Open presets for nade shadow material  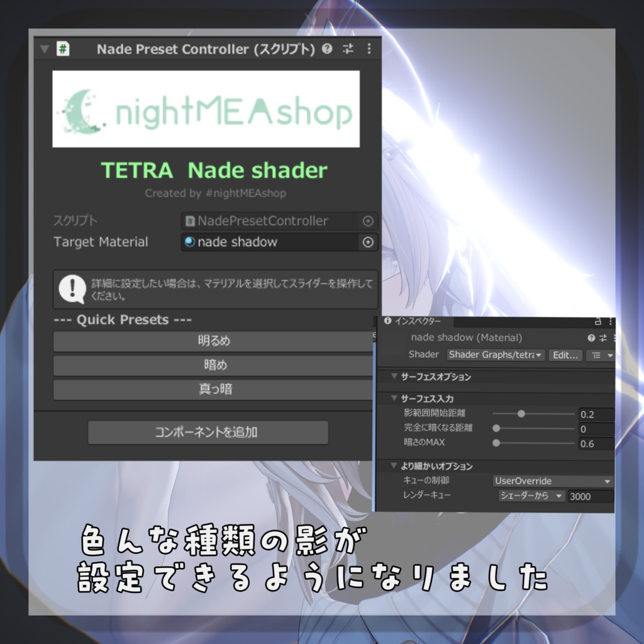coord(603,338)
